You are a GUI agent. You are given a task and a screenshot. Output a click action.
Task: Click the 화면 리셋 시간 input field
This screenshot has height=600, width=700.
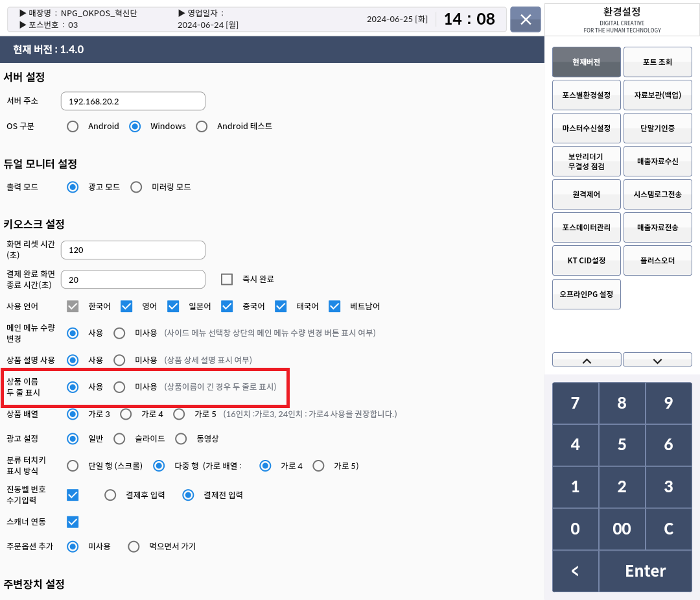click(133, 250)
